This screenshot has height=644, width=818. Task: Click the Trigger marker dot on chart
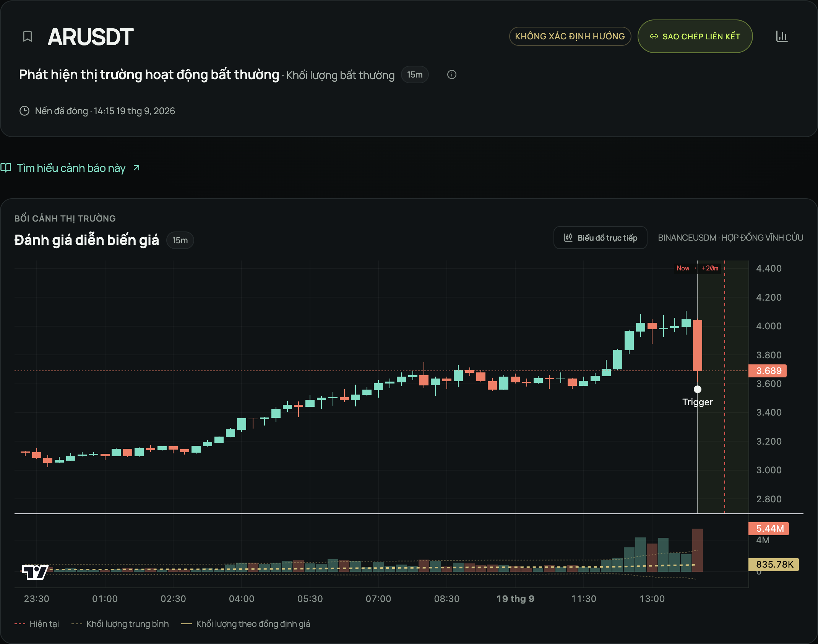tap(698, 389)
